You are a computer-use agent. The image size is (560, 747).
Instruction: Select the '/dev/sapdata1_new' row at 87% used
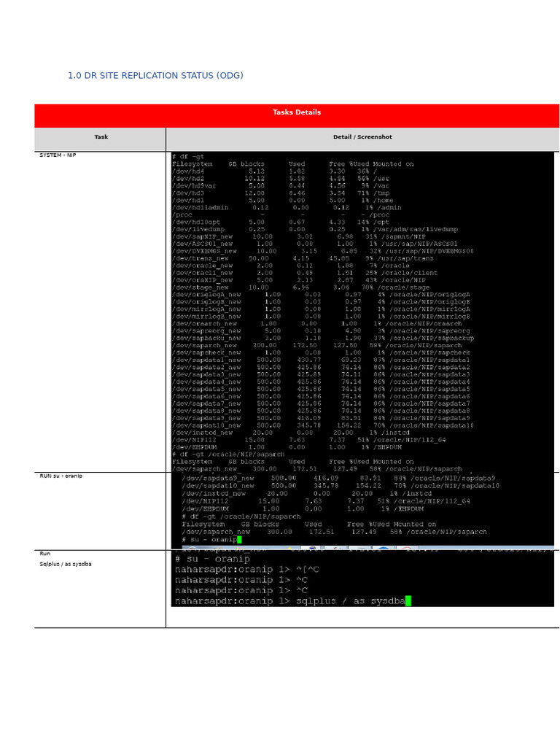click(x=321, y=360)
